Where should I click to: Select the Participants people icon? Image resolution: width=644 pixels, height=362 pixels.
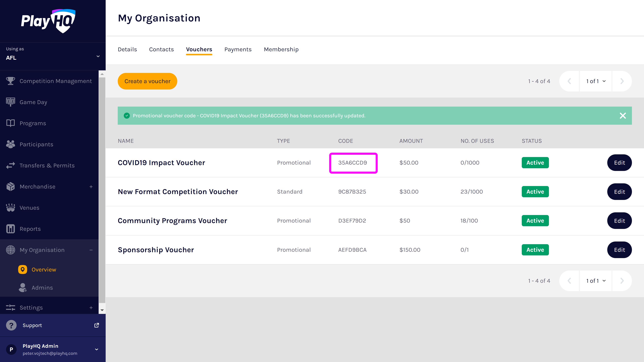[11, 144]
